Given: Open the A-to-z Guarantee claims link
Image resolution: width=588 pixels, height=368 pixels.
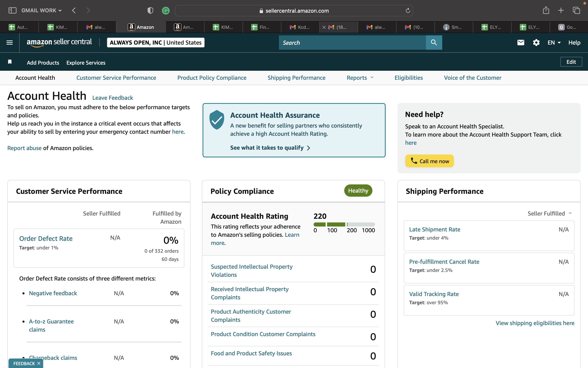Looking at the screenshot, I should point(51,326).
